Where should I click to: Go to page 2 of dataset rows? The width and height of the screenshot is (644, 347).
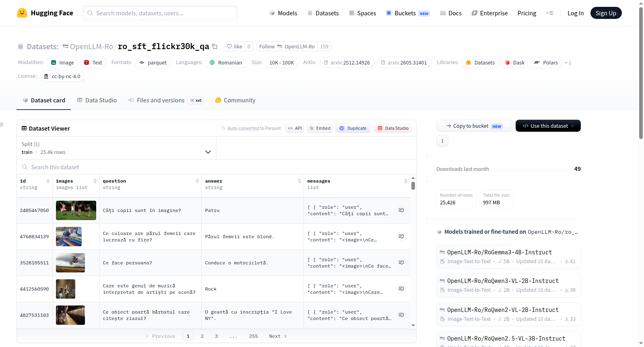point(202,336)
